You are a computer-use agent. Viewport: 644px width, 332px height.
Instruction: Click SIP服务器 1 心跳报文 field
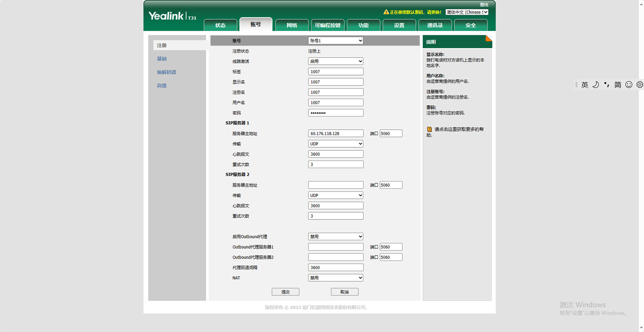(336, 154)
